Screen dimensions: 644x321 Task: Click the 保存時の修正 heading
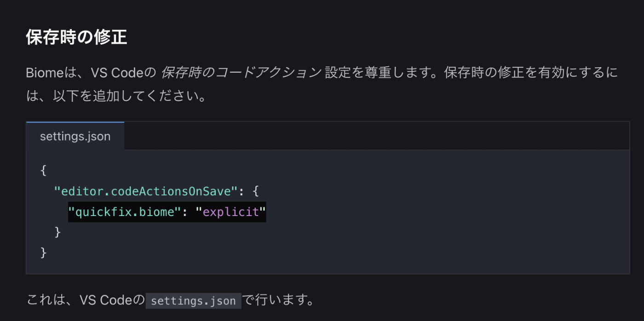(76, 37)
